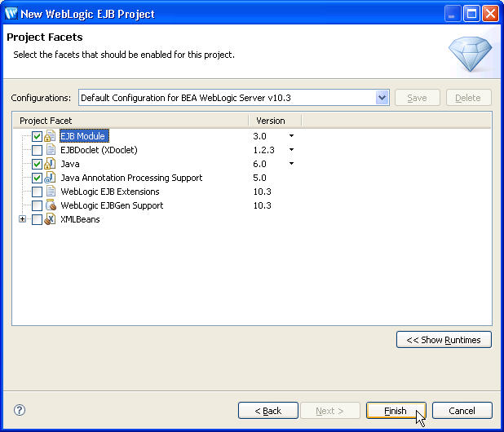The image size is (504, 432).
Task: Uncheck the Java facet checkbox
Action: 37,164
